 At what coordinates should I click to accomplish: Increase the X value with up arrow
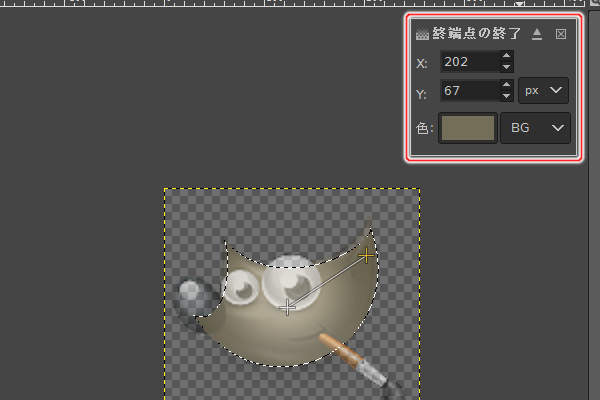(x=506, y=56)
